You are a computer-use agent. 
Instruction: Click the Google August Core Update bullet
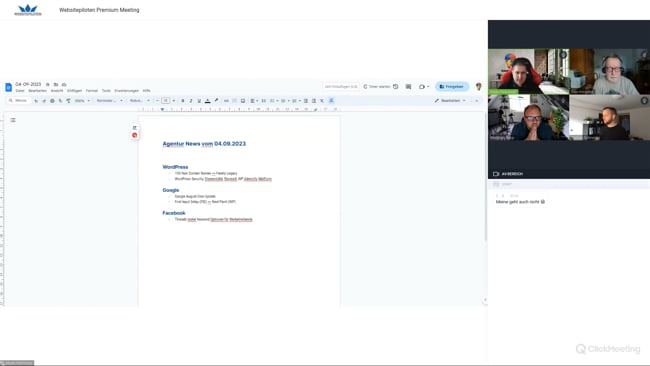195,196
